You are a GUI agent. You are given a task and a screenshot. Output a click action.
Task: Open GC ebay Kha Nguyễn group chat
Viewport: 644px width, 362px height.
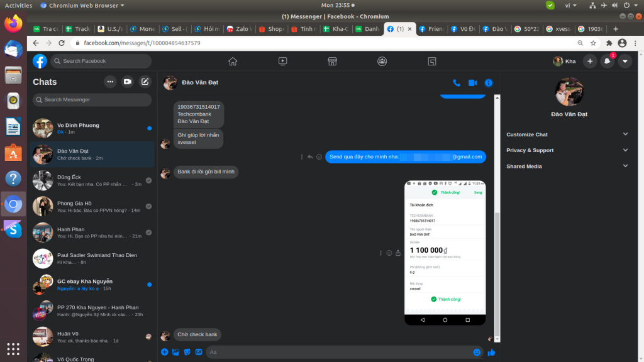tap(92, 285)
